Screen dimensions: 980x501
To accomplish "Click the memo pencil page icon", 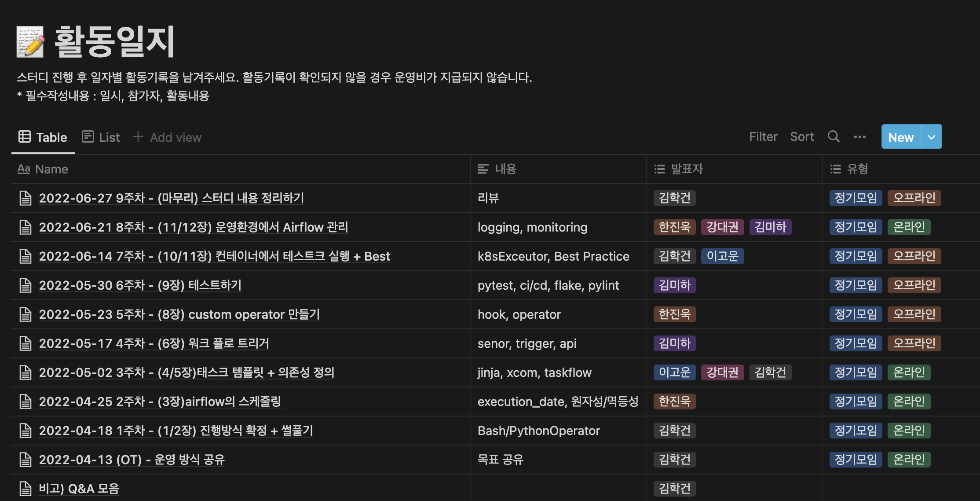I will (30, 42).
